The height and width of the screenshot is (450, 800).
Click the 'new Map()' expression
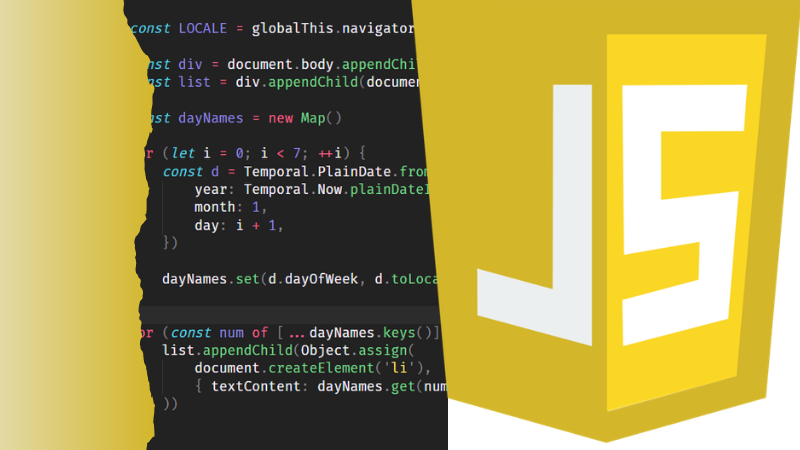305,118
